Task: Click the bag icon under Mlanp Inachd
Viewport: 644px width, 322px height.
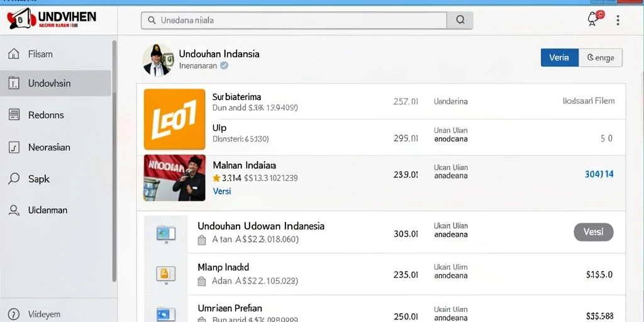Action: 202,281
